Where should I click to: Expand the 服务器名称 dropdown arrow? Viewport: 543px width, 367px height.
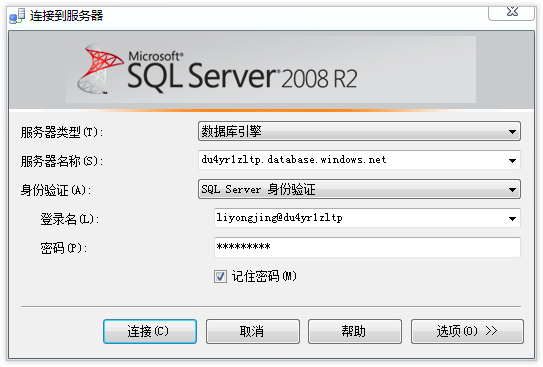click(512, 161)
